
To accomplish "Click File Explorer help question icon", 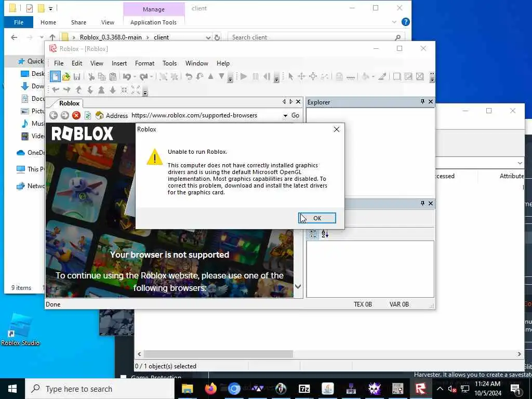I will pos(405,22).
